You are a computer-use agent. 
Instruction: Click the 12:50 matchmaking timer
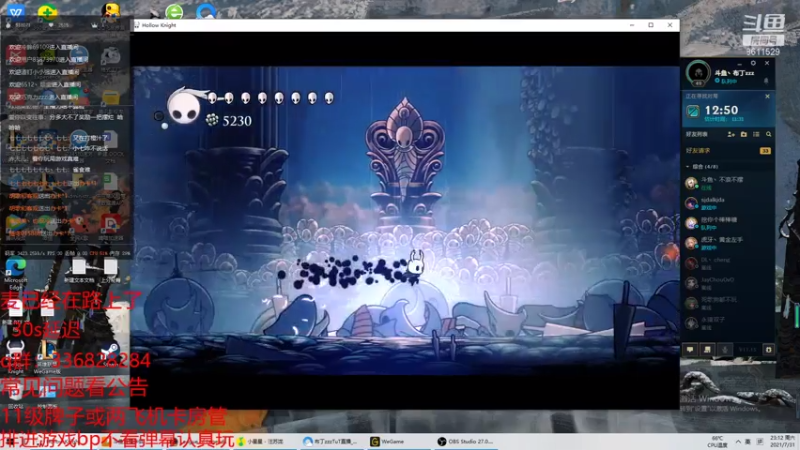pyautogui.click(x=721, y=110)
